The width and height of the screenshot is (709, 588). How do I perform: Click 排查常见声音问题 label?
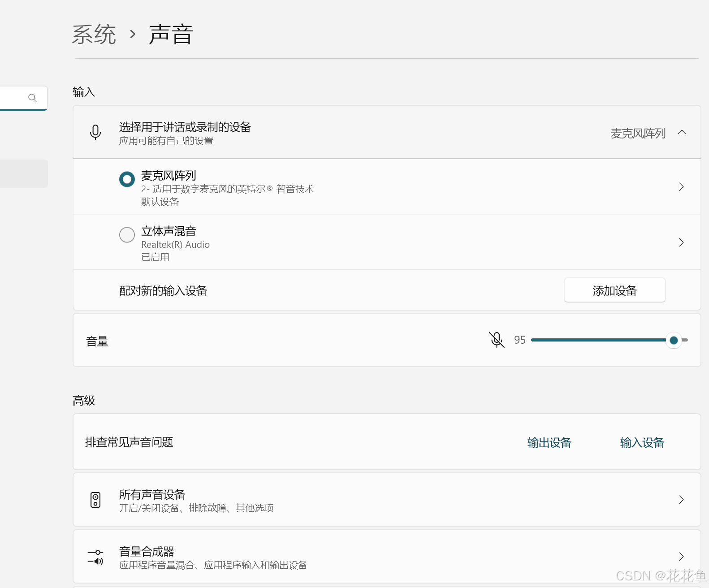point(129,442)
